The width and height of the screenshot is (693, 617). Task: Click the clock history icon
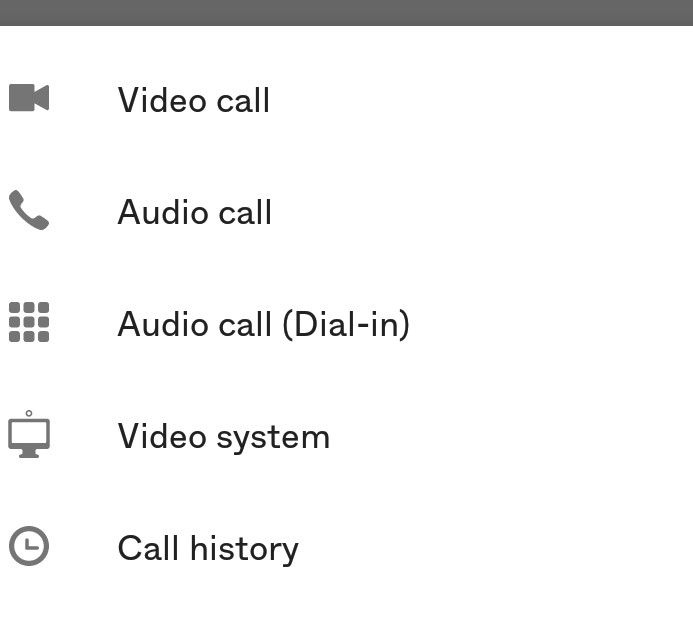click(x=29, y=547)
